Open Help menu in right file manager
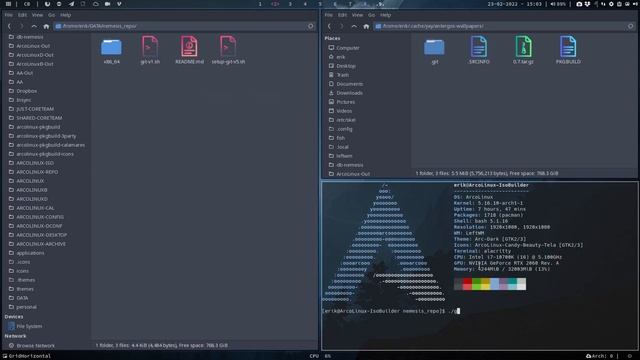The width and height of the screenshot is (640, 360). point(386,15)
